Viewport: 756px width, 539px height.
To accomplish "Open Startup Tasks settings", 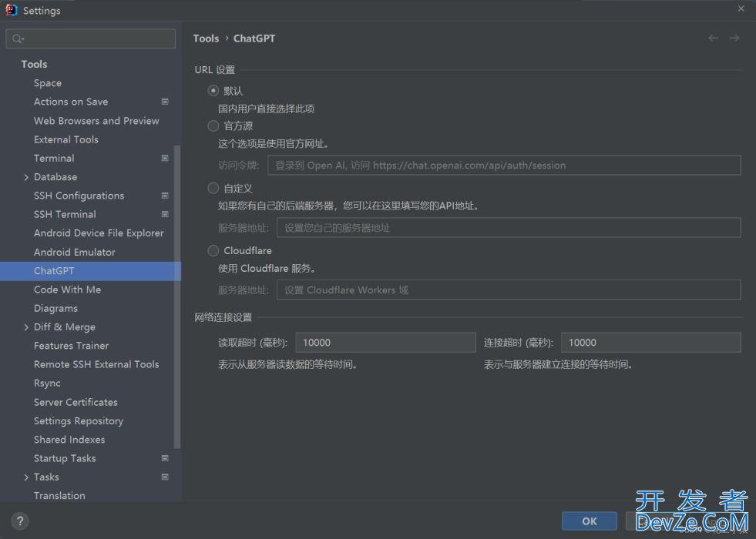I will [x=65, y=458].
